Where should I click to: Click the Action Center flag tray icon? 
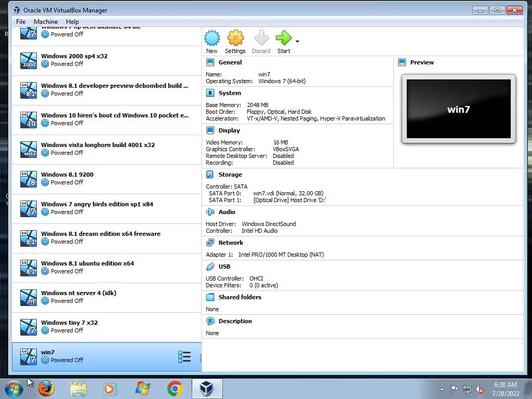pos(454,389)
